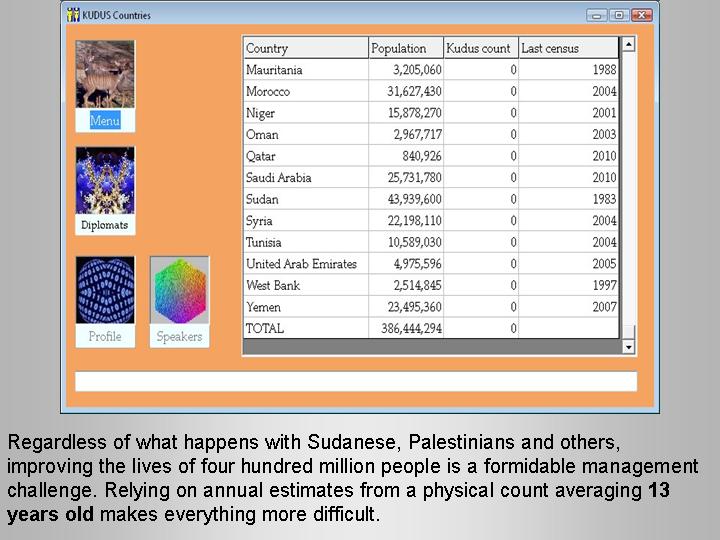Click the Profile binary sphere icon
Image resolution: width=720 pixels, height=540 pixels.
[x=105, y=290]
